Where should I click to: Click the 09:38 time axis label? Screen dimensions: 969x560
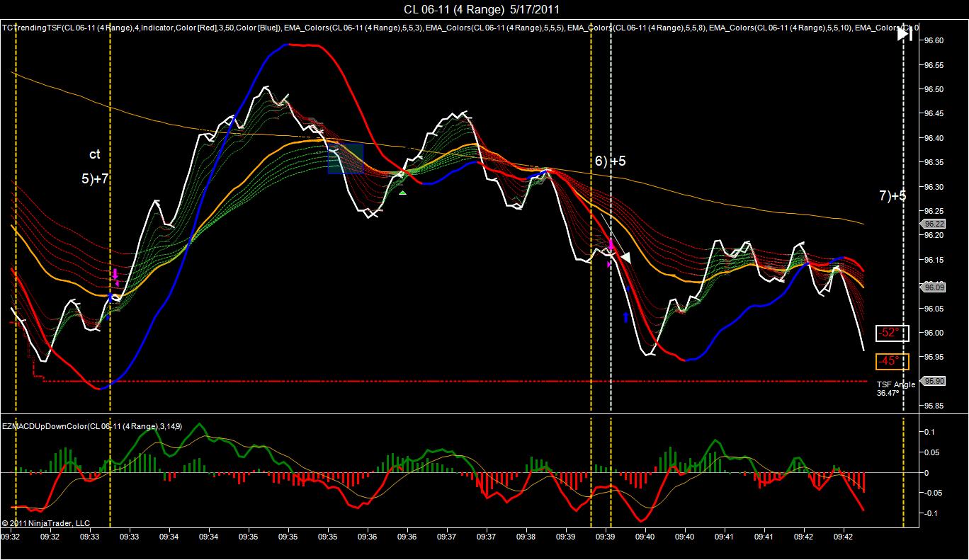(x=526, y=538)
